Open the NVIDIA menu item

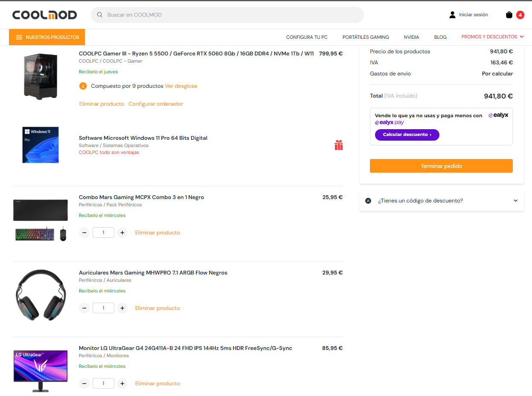(411, 37)
